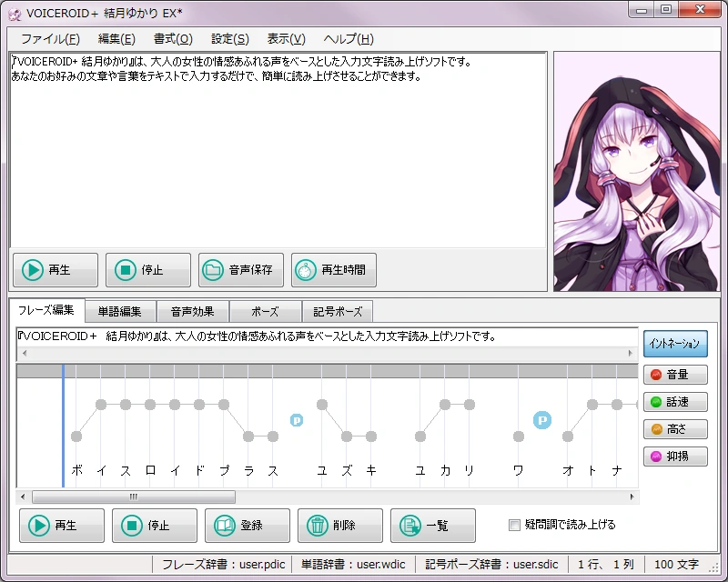Click the accent node above ユ in ユズキ
728x582 pixels.
pyautogui.click(x=322, y=405)
